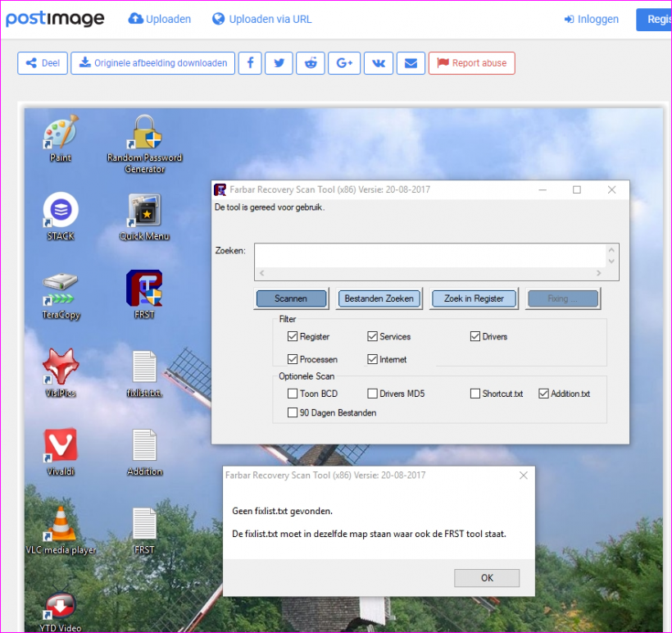Share the image on Twitter

pyautogui.click(x=279, y=63)
